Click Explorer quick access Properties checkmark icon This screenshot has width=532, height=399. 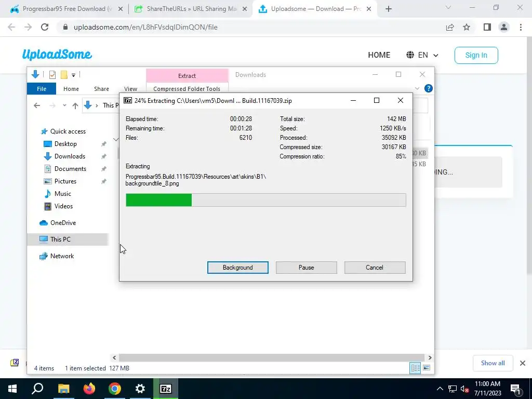[x=52, y=75]
